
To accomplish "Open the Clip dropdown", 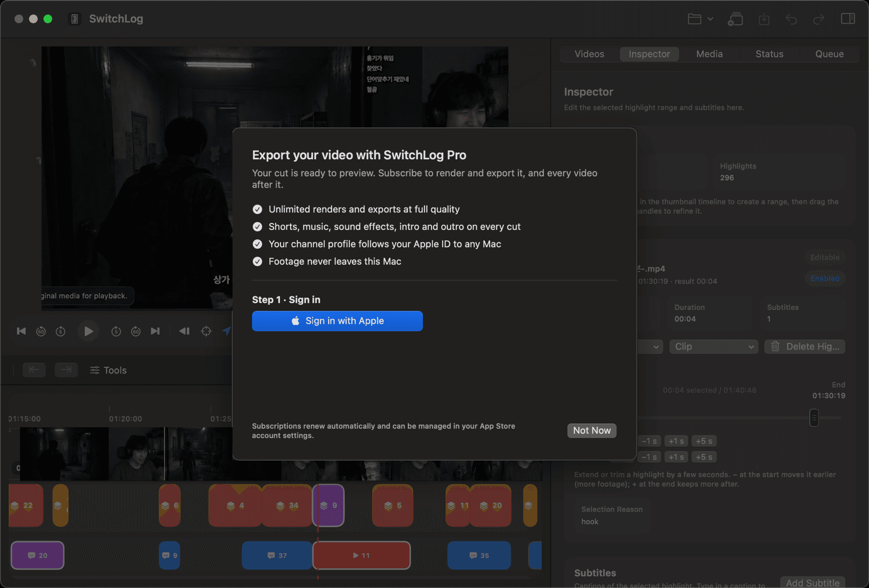I will coord(714,347).
